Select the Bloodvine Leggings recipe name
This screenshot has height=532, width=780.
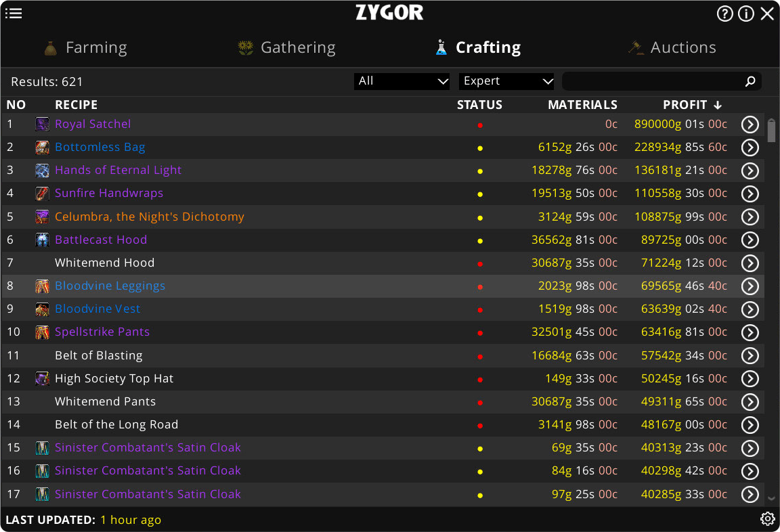[110, 286]
